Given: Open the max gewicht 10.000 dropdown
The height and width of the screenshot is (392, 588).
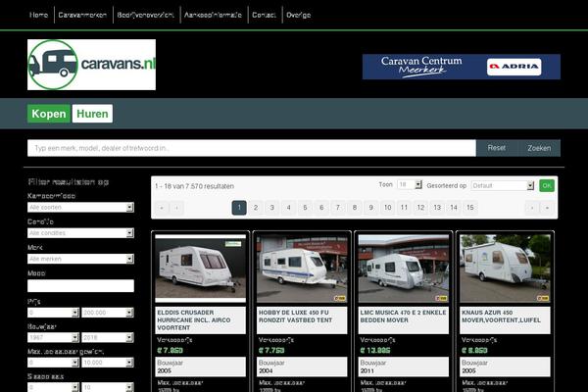Looking at the screenshot, I should pos(108,363).
